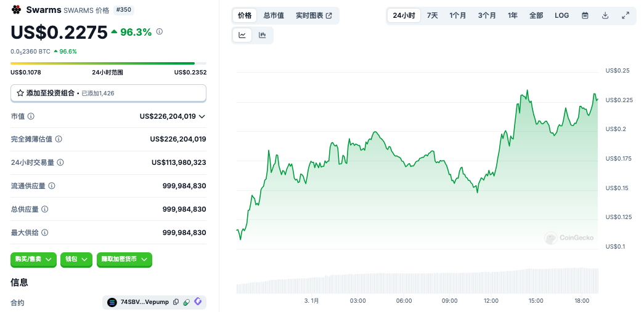This screenshot has width=644, height=312.
Task: Click the Solana chain icon in contract
Action: 112,303
